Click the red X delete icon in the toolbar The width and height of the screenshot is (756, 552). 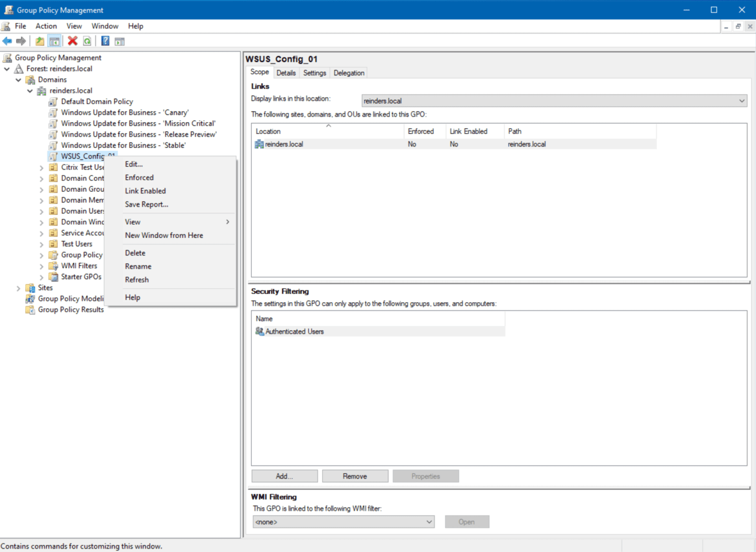tap(72, 41)
